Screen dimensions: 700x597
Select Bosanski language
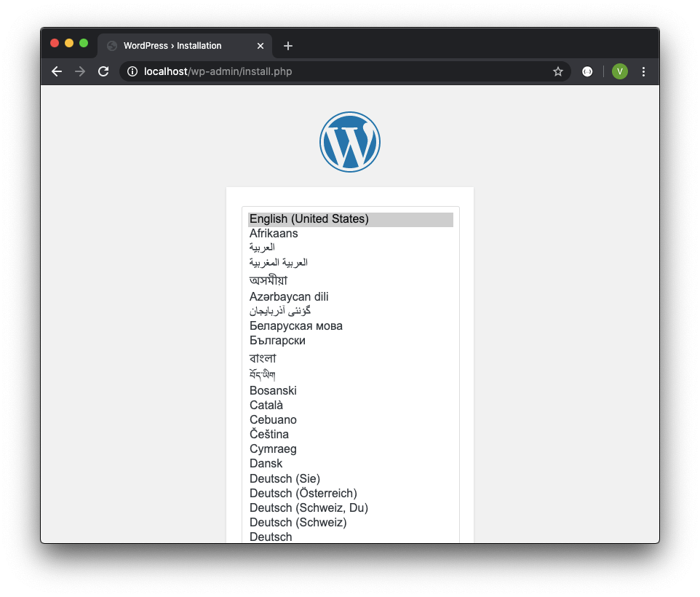(x=351, y=391)
